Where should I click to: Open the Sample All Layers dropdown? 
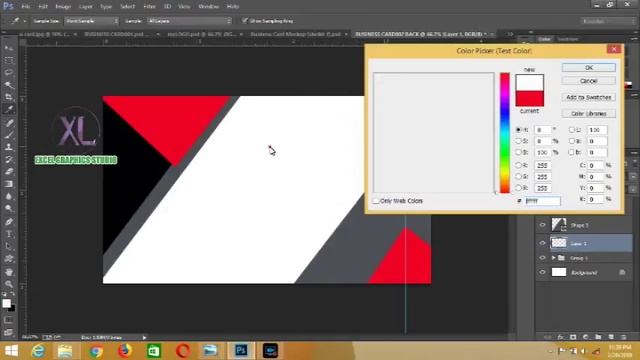(189, 21)
